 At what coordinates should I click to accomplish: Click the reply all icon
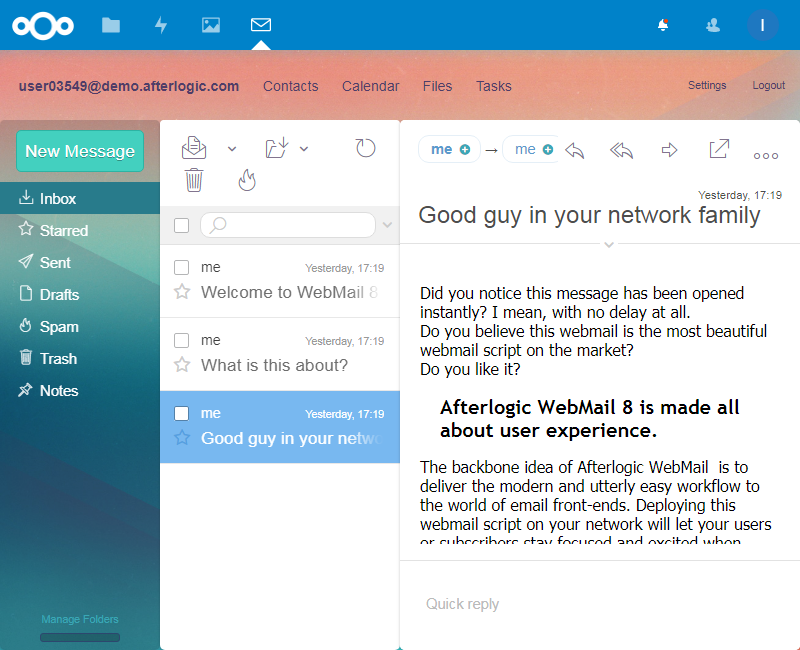pyautogui.click(x=621, y=151)
